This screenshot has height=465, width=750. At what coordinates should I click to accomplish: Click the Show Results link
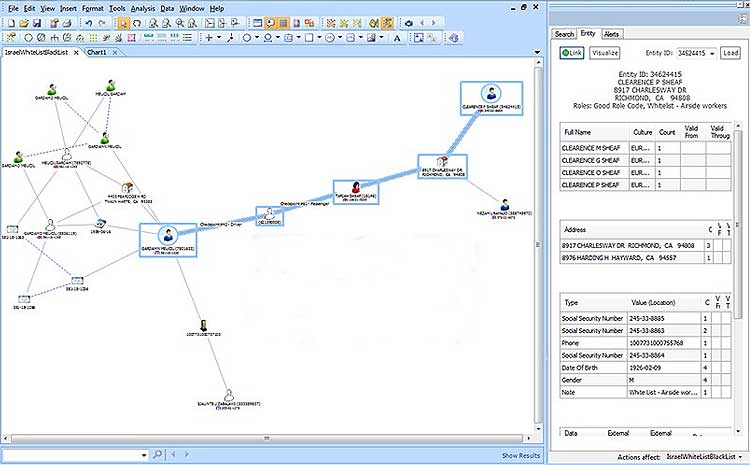click(x=520, y=455)
